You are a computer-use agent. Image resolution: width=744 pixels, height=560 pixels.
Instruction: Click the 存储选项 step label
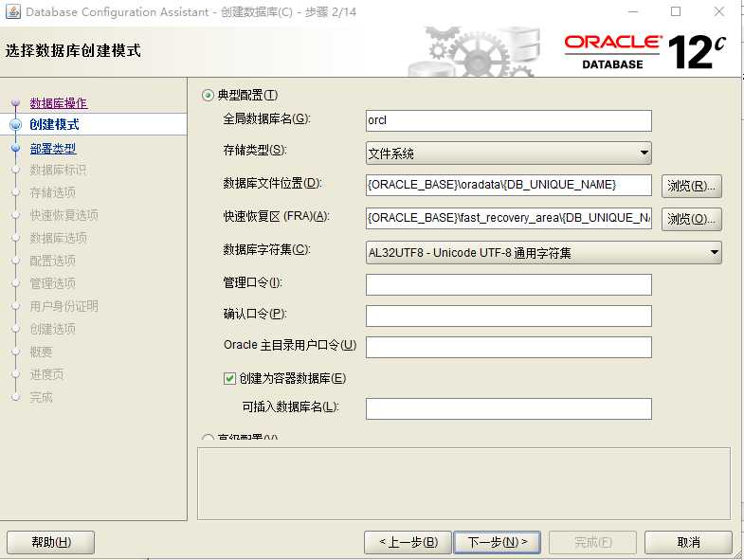click(53, 192)
